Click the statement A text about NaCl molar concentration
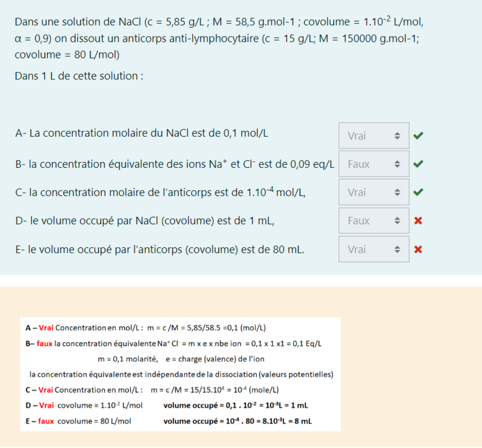Image resolution: width=482 pixels, height=448 pixels. [x=141, y=133]
